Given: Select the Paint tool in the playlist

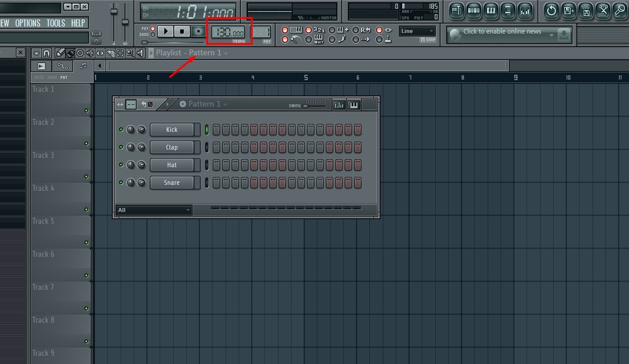Looking at the screenshot, I should click(x=69, y=52).
